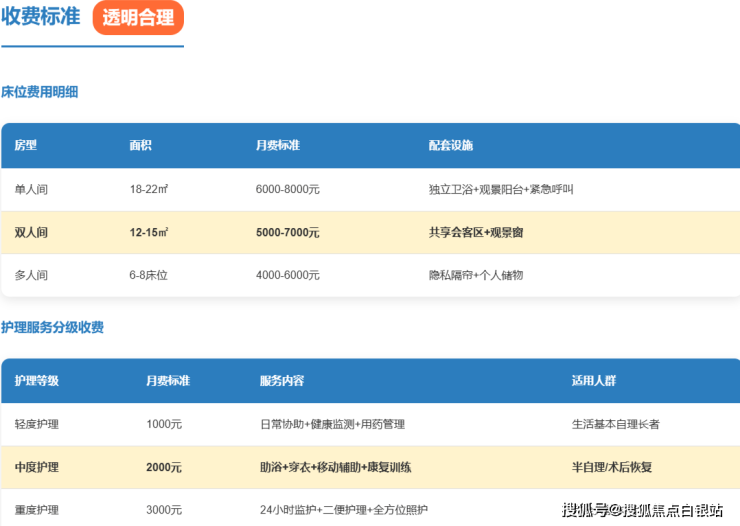Select the 收费标准 page heading
The image size is (740, 526).
(41, 18)
